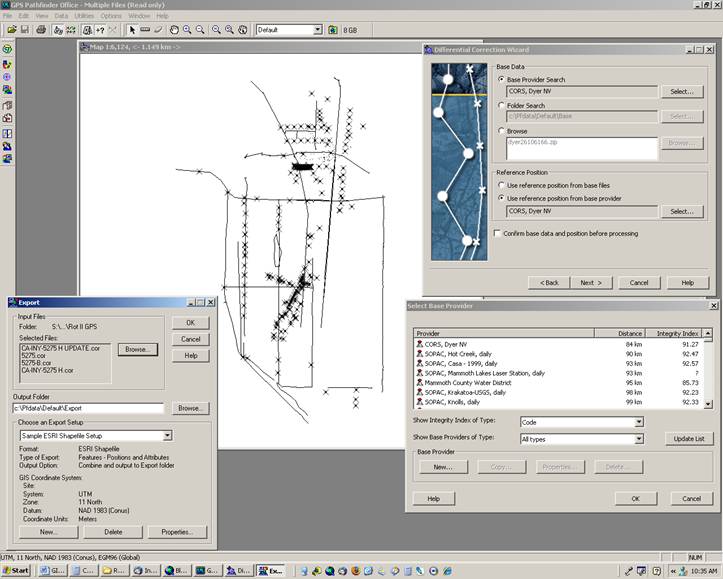The width and height of the screenshot is (723, 579).
Task: Click 'Update List' in Select Base Provider
Action: tap(689, 438)
